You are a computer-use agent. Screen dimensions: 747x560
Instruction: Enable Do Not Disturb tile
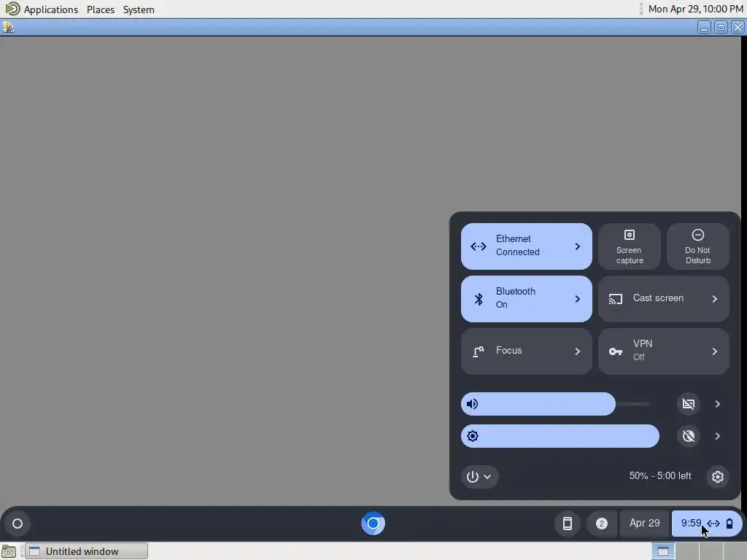pyautogui.click(x=698, y=246)
